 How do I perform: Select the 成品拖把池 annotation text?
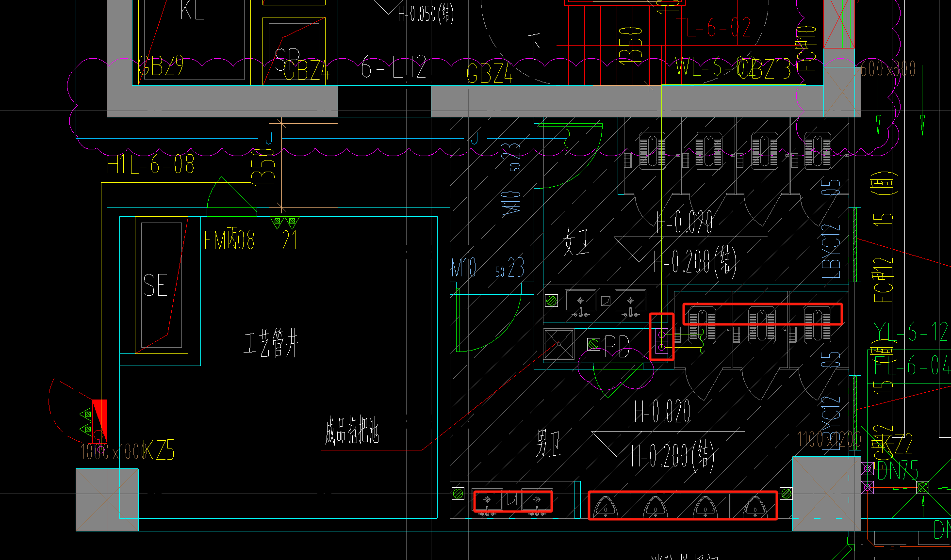click(352, 431)
